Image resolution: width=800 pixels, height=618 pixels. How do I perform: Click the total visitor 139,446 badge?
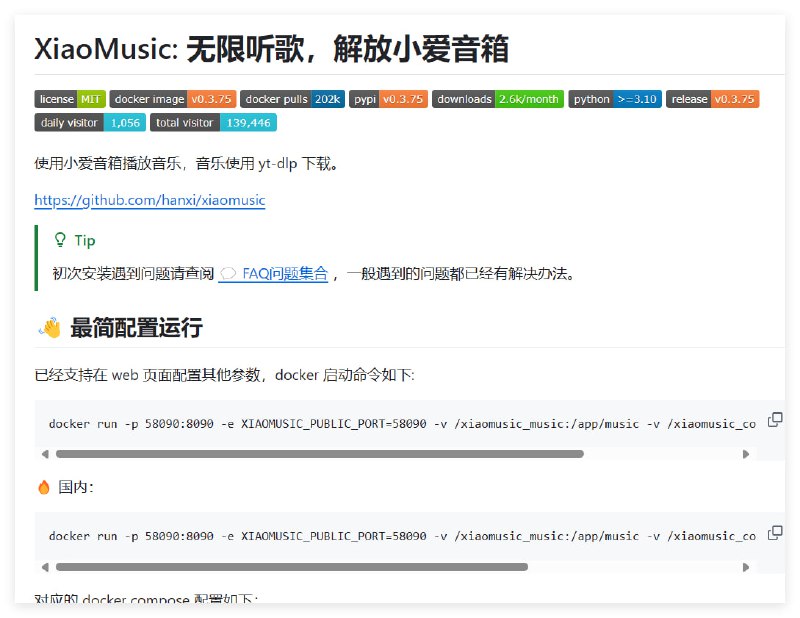coord(213,122)
